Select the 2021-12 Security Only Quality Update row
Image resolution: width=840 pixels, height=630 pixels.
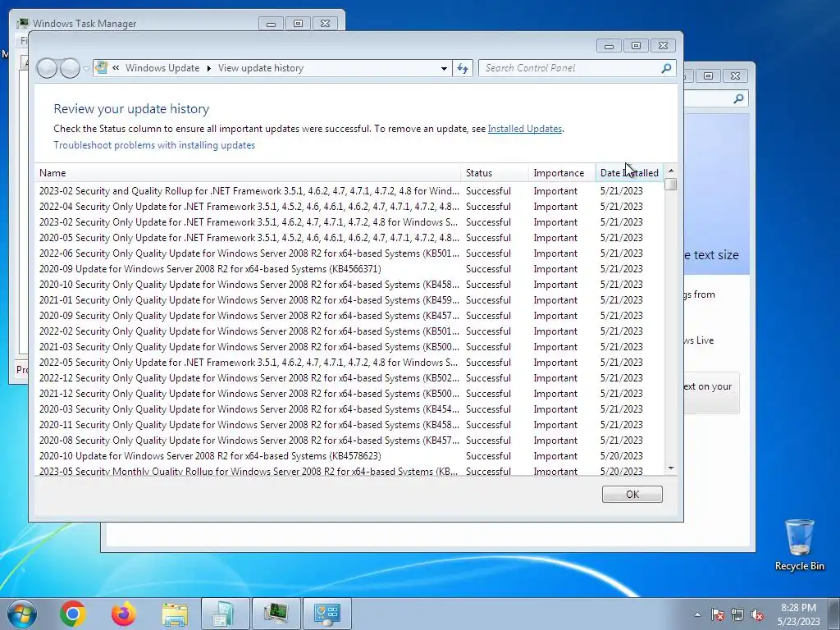pyautogui.click(x=349, y=393)
